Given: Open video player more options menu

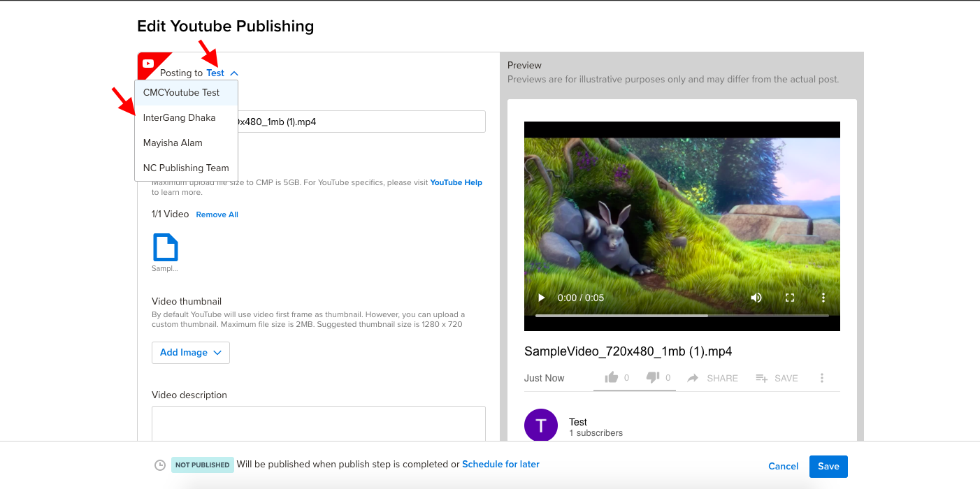Looking at the screenshot, I should (x=823, y=298).
